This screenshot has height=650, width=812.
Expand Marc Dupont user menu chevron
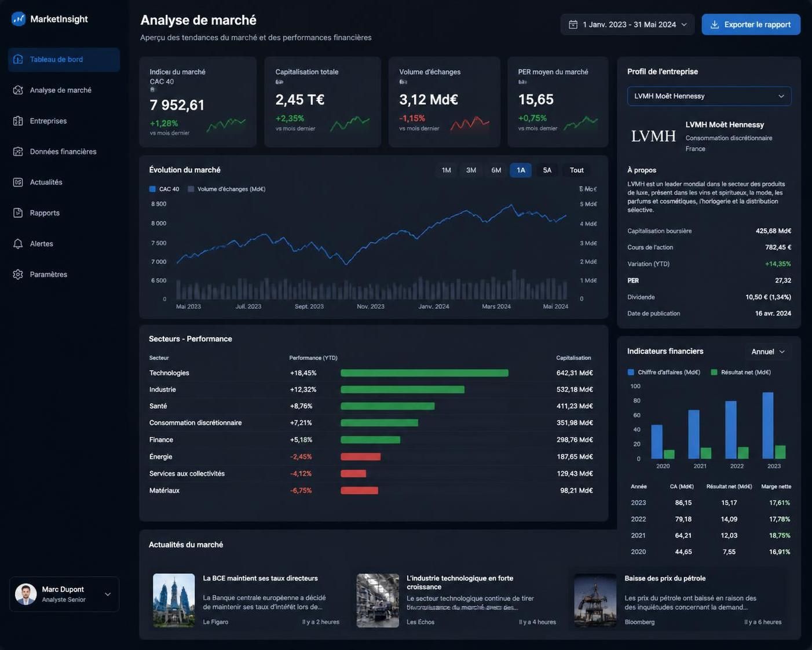point(108,594)
